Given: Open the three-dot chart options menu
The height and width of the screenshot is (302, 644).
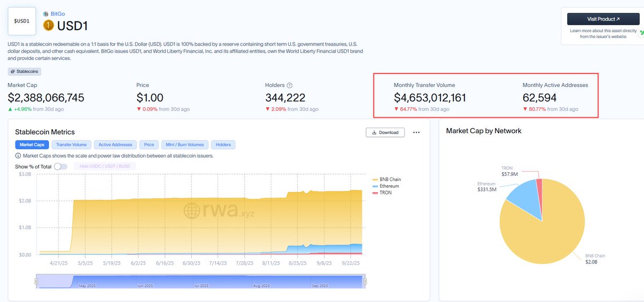Looking at the screenshot, I should [416, 132].
